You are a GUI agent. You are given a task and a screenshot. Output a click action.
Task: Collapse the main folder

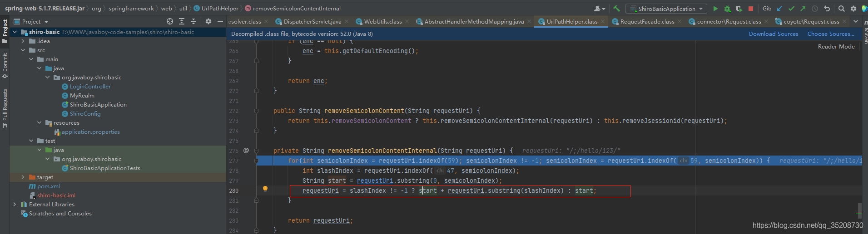[31, 59]
